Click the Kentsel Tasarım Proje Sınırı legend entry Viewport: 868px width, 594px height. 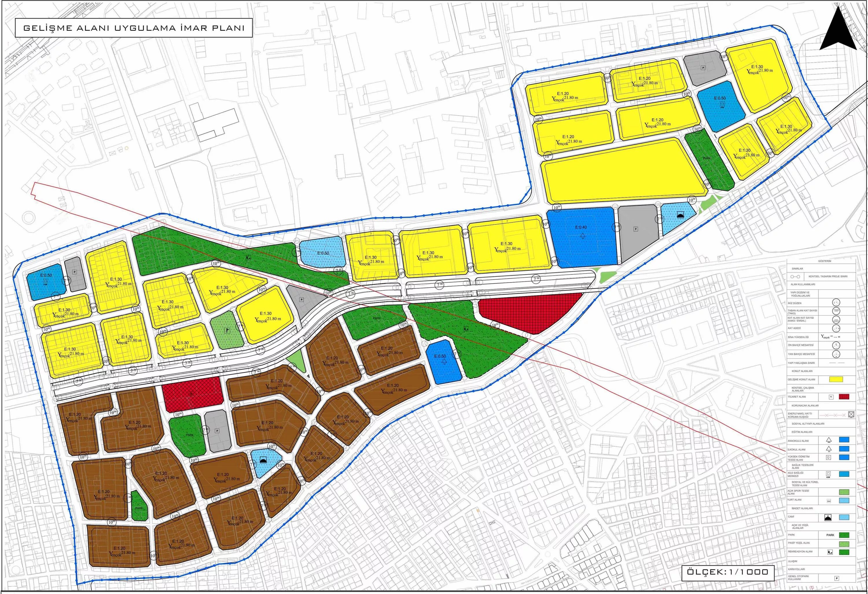[x=828, y=277]
